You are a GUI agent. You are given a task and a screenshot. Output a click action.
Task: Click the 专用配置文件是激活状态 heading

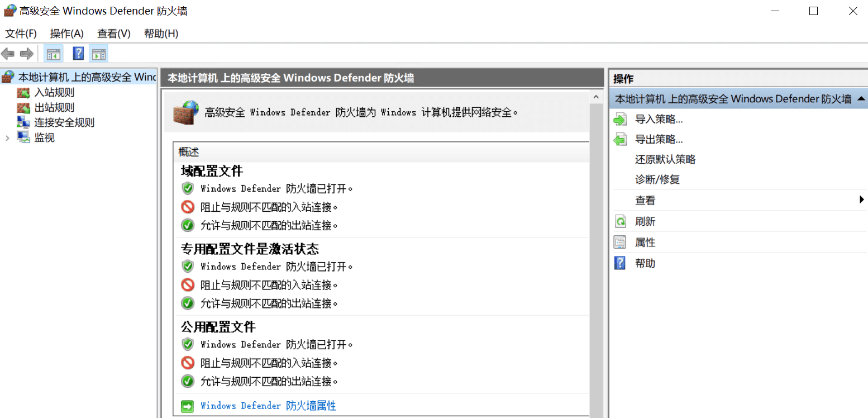tap(250, 249)
